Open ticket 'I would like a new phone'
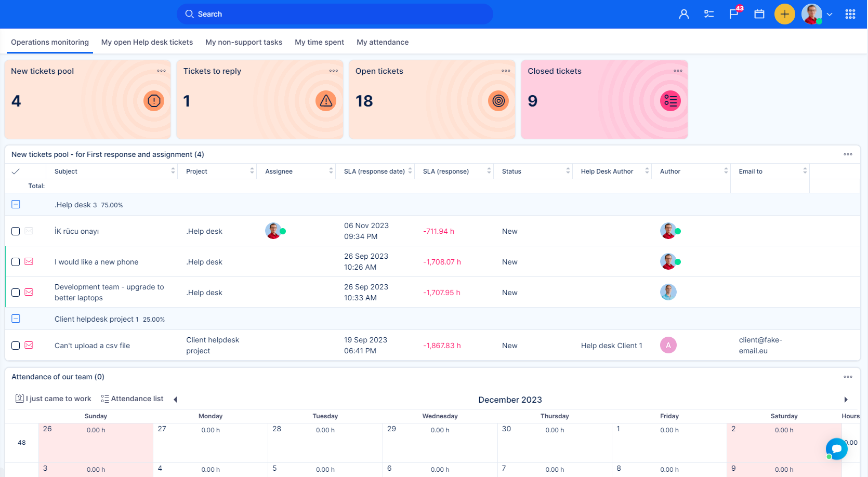The width and height of the screenshot is (868, 477). pyautogui.click(x=97, y=262)
